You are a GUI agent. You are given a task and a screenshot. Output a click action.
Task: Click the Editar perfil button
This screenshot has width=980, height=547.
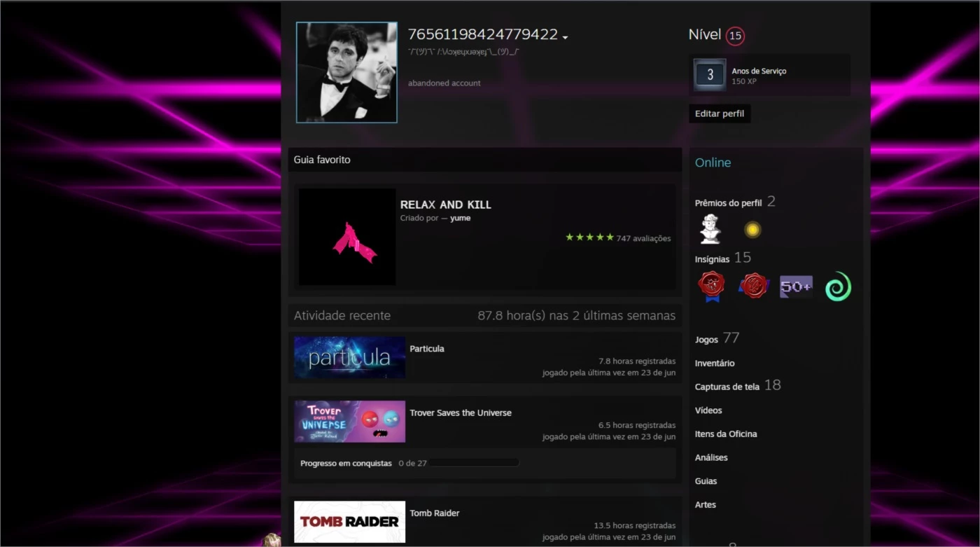point(720,113)
